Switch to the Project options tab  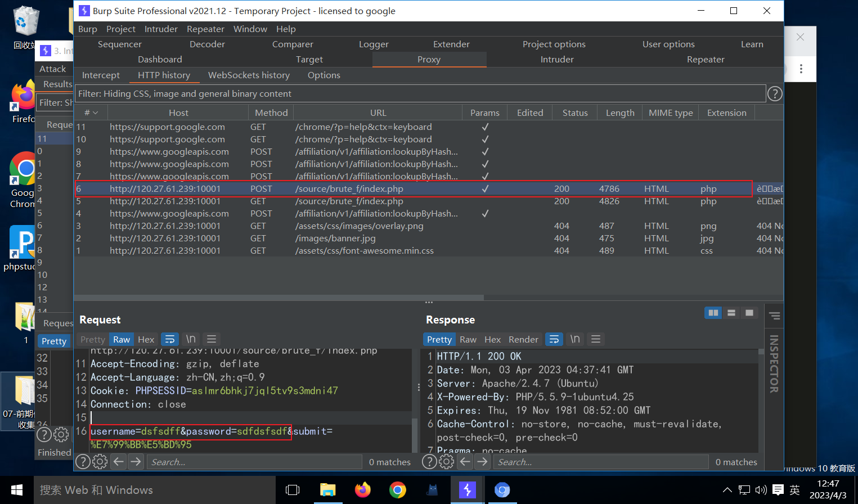[554, 44]
